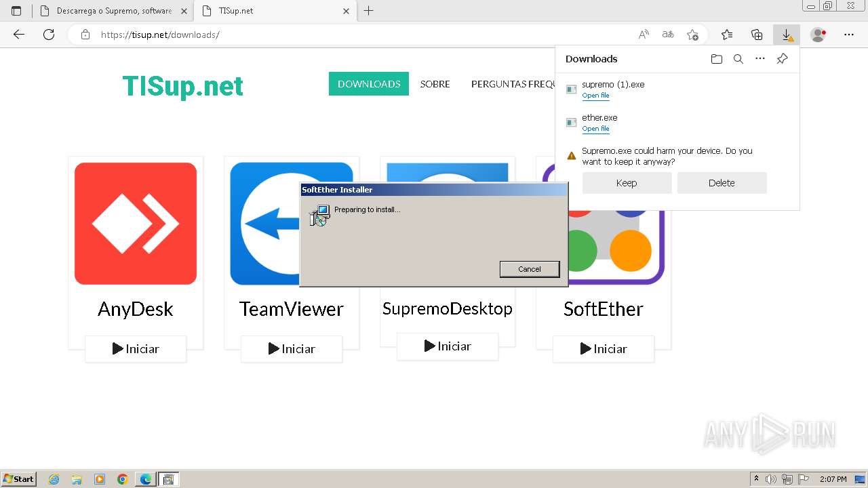Switch to Edge taskbar button
868x488 pixels.
146,479
